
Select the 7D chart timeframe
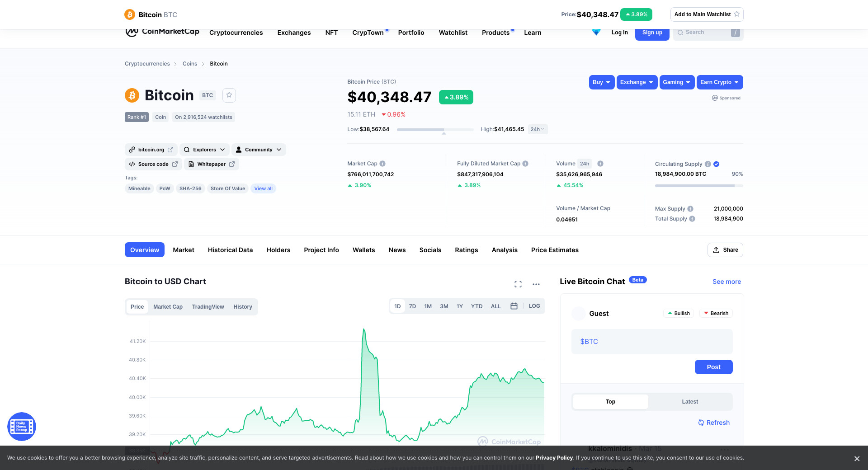(x=412, y=306)
